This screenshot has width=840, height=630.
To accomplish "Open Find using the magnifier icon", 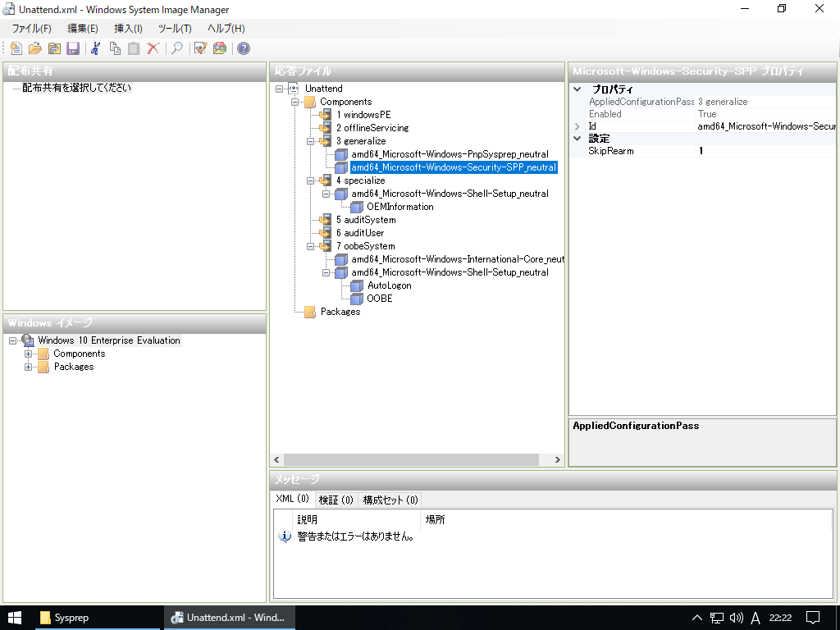I will 177,48.
